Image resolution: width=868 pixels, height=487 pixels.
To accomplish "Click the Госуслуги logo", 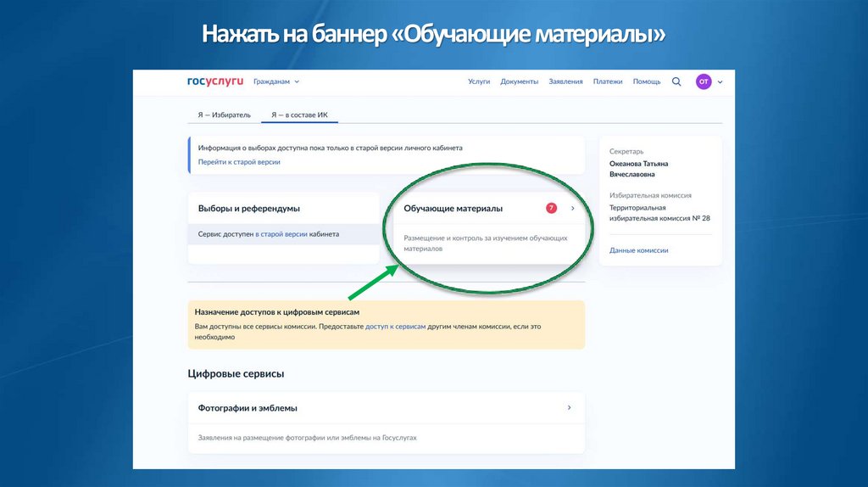I will 214,81.
